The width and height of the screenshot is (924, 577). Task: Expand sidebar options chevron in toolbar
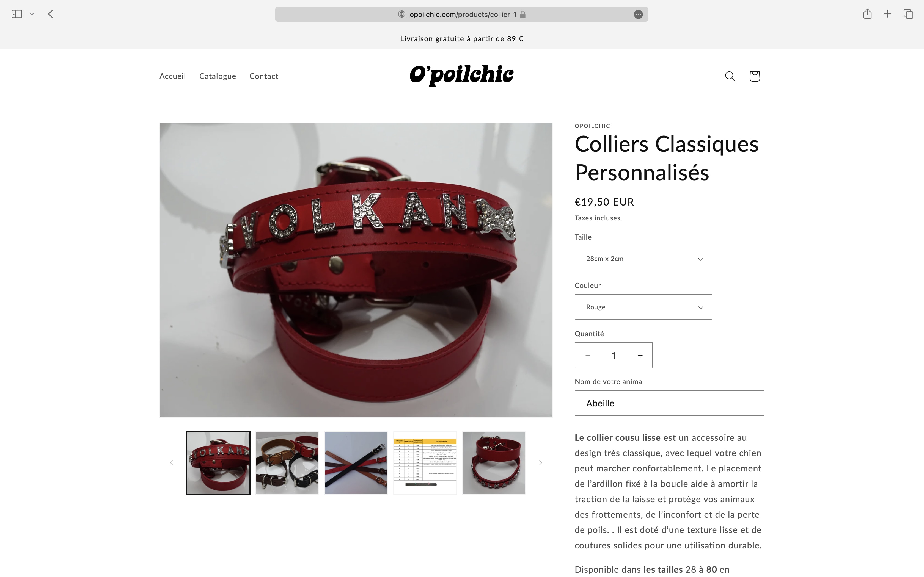32,14
